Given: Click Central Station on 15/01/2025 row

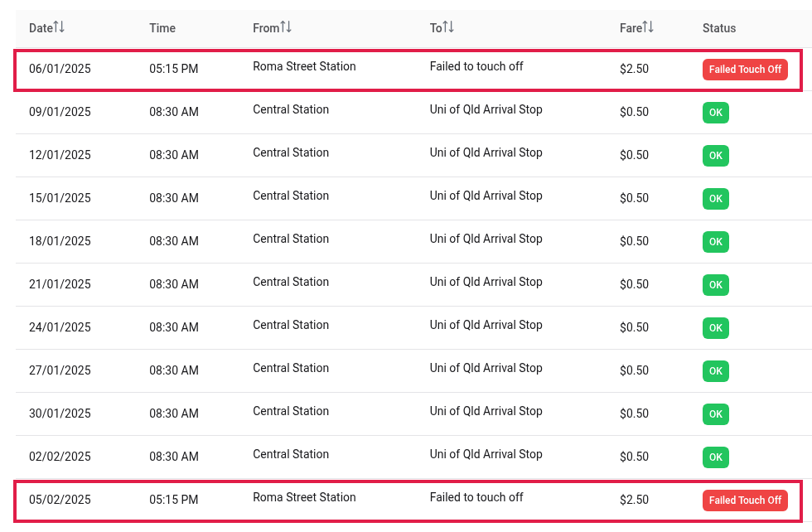Looking at the screenshot, I should (291, 196).
